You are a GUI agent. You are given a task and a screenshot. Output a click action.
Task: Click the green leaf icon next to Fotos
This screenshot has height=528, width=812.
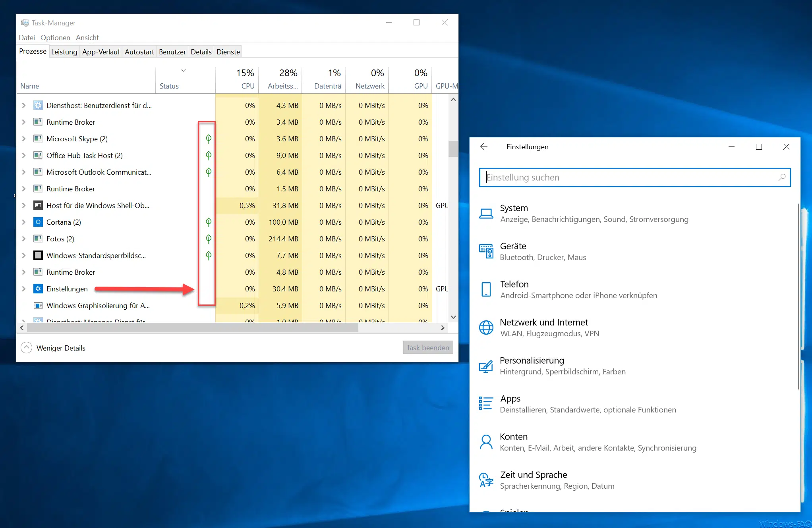click(208, 239)
